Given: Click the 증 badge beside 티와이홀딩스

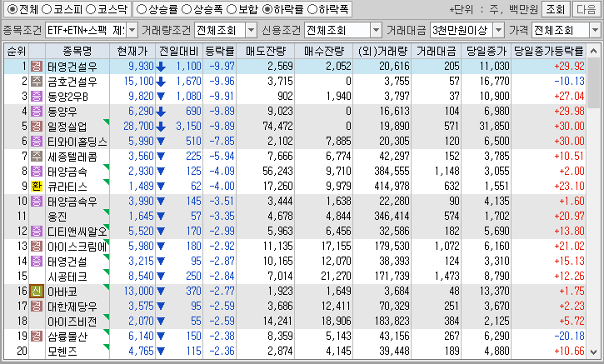Looking at the screenshot, I should (x=37, y=142).
